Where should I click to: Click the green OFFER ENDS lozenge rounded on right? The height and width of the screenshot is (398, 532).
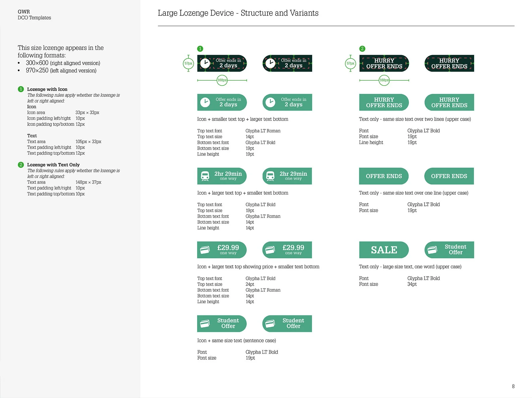click(384, 176)
